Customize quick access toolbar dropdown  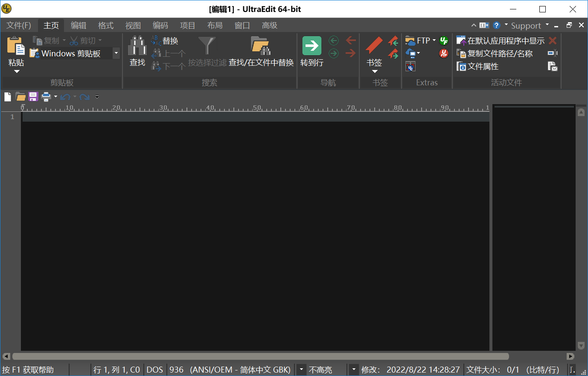[x=97, y=97]
